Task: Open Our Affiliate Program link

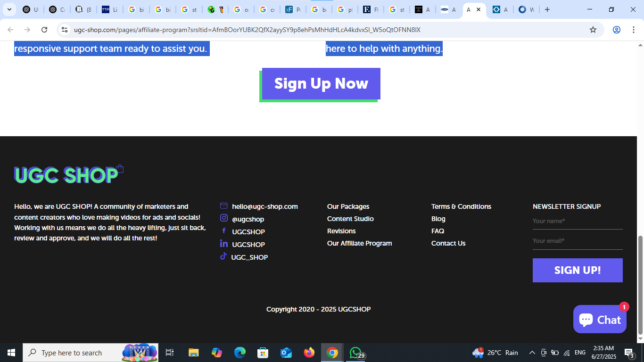Action: pos(359,243)
